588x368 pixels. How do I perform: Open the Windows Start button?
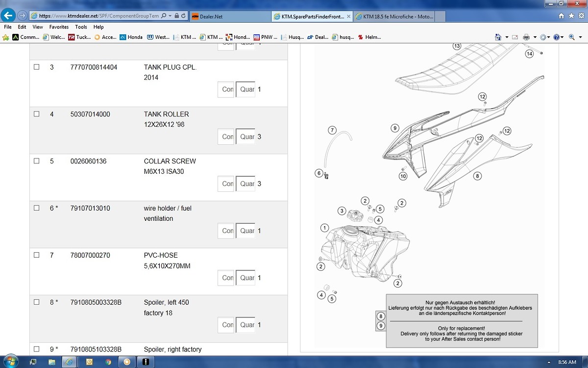pyautogui.click(x=10, y=362)
